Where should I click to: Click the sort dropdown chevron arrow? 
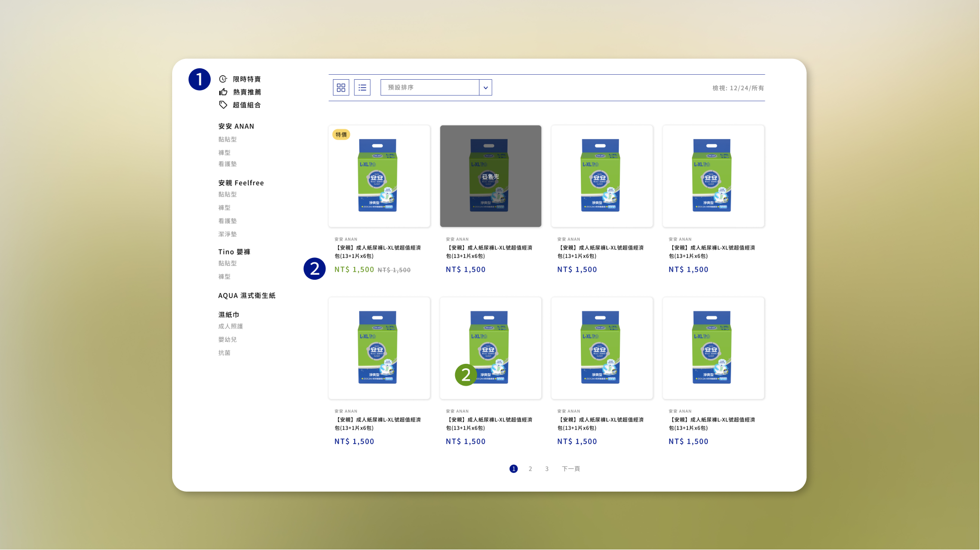click(485, 88)
